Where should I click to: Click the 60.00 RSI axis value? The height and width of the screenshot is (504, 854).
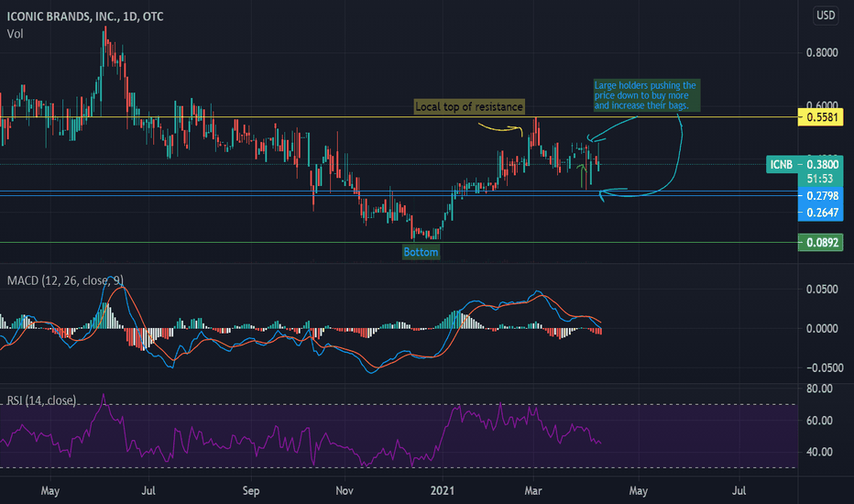819,420
